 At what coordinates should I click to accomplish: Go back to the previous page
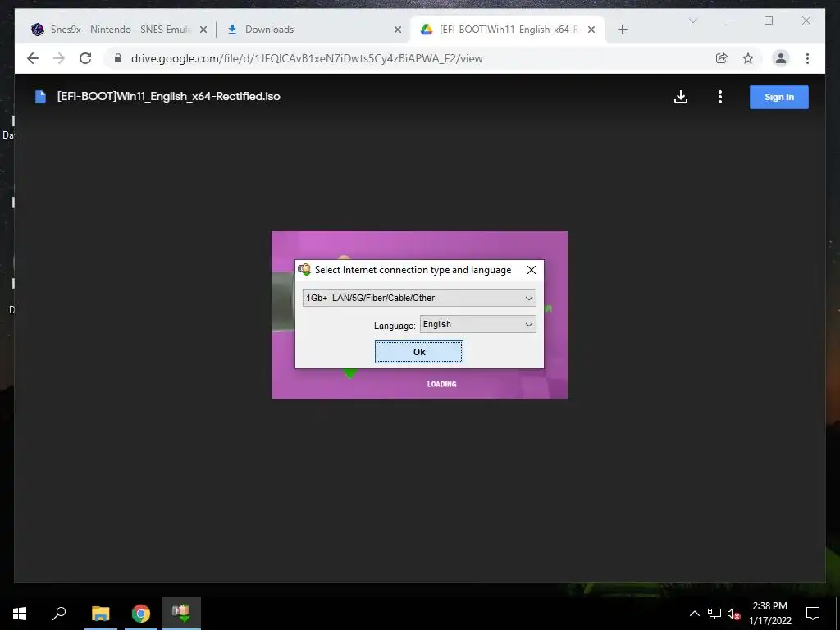33,58
